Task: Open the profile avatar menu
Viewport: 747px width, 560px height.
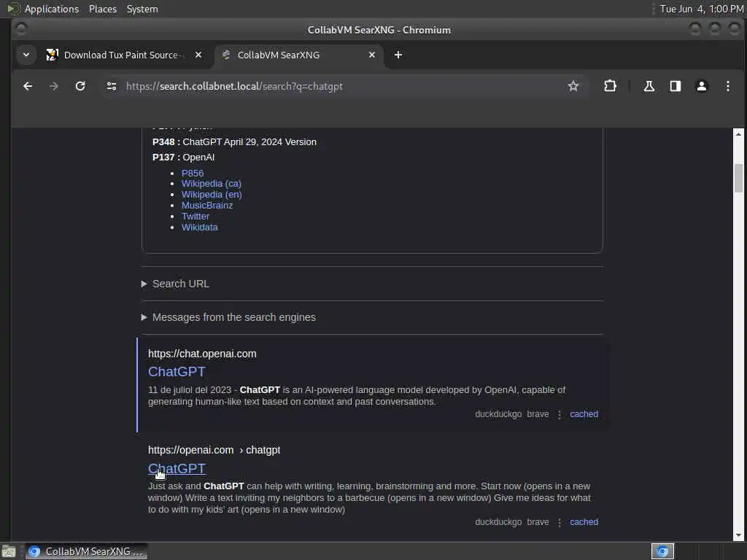Action: point(701,86)
